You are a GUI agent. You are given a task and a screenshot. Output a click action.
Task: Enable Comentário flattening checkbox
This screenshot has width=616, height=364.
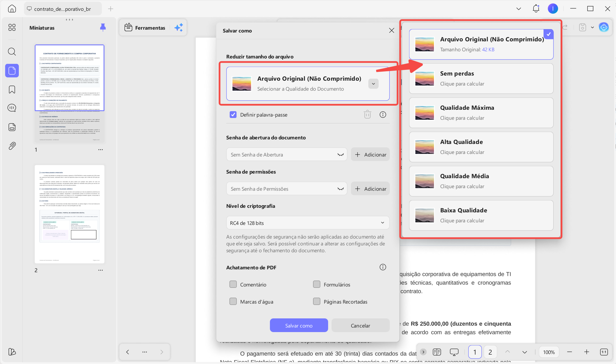[x=233, y=284]
